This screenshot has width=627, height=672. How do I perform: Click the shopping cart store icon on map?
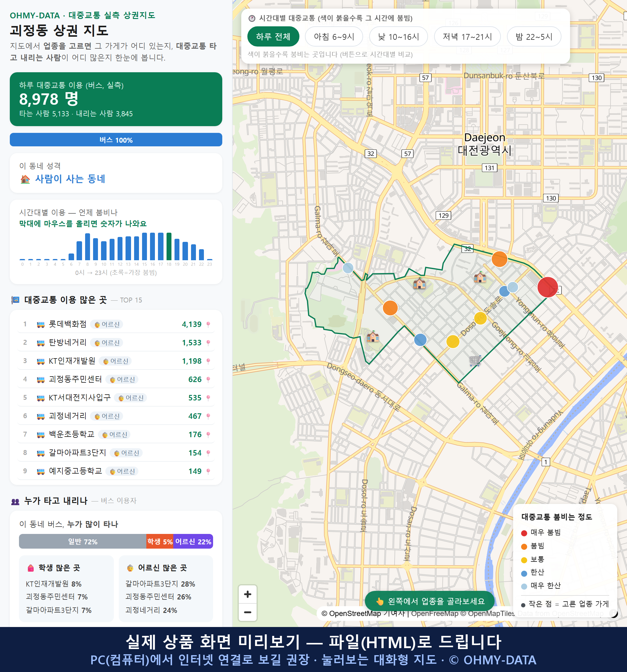pos(475,360)
